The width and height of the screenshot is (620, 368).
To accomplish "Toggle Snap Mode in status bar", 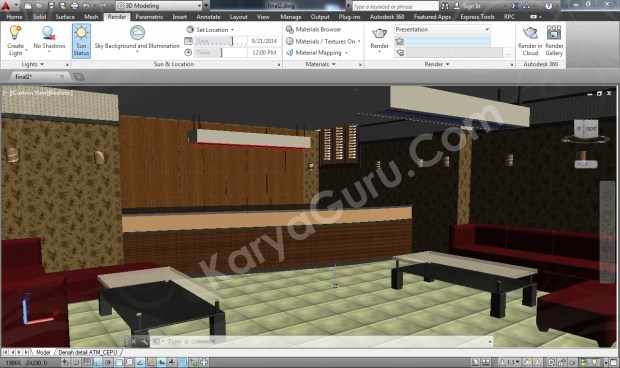I will (76, 362).
